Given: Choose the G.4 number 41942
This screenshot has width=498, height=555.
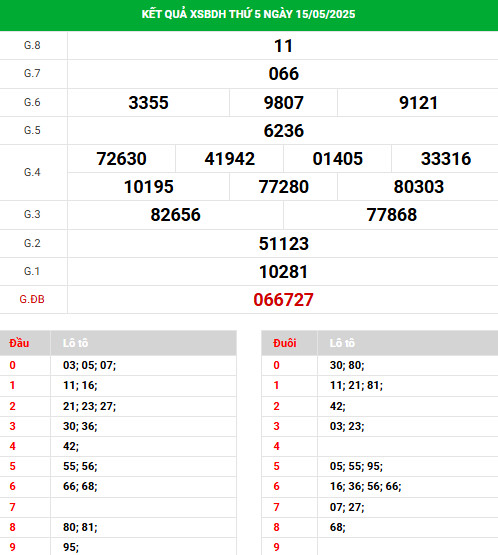Looking at the screenshot, I should tap(229, 159).
